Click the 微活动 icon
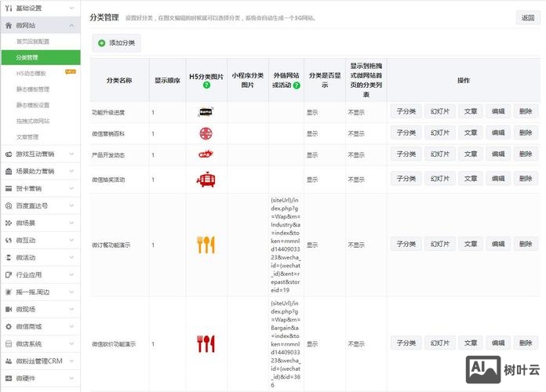This screenshot has width=546, height=392. pyautogui.click(x=9, y=258)
